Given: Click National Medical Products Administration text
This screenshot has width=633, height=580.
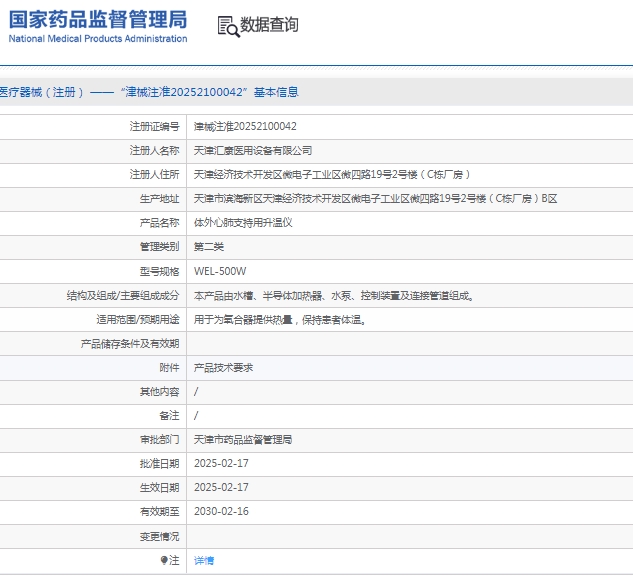Looking at the screenshot, I should tap(98, 39).
